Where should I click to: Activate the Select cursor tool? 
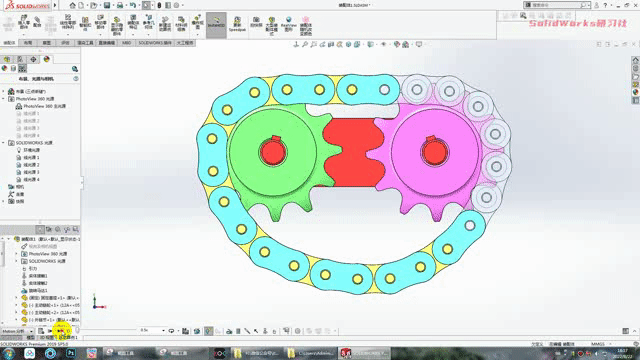pyautogui.click(x=146, y=5)
